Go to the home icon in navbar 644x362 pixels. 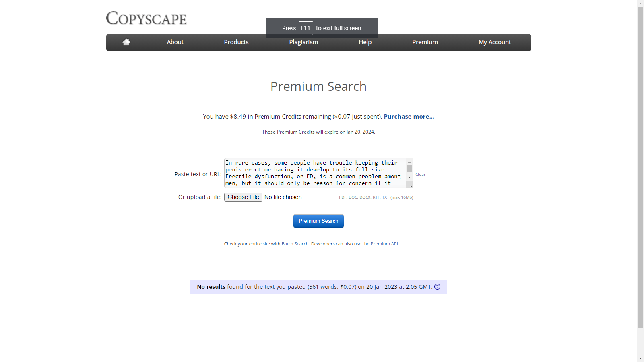[126, 42]
